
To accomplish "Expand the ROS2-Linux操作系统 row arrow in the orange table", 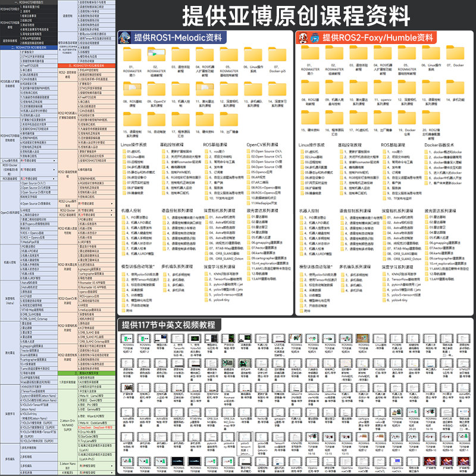I will tap(112, 203).
